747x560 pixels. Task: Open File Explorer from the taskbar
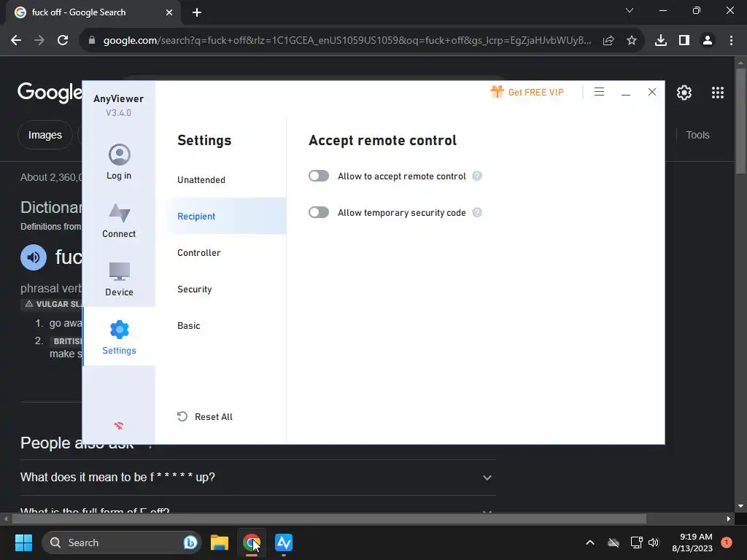220,542
